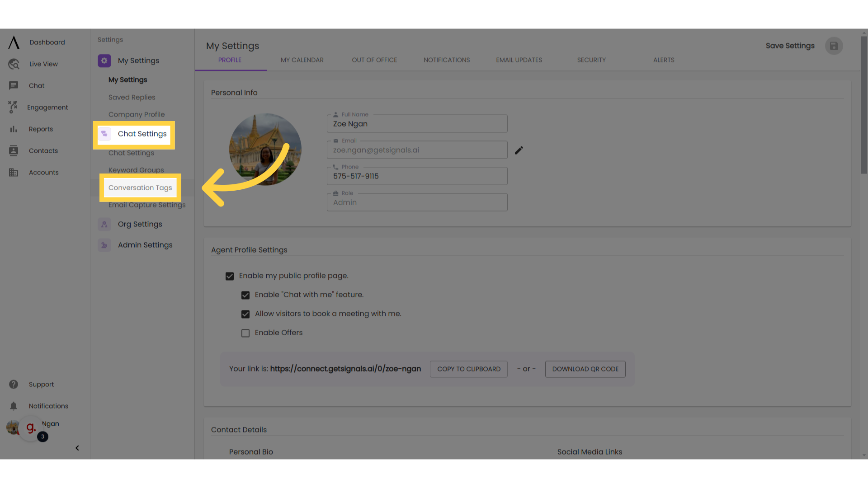Open Engagement section
868x488 pixels.
pyautogui.click(x=47, y=107)
